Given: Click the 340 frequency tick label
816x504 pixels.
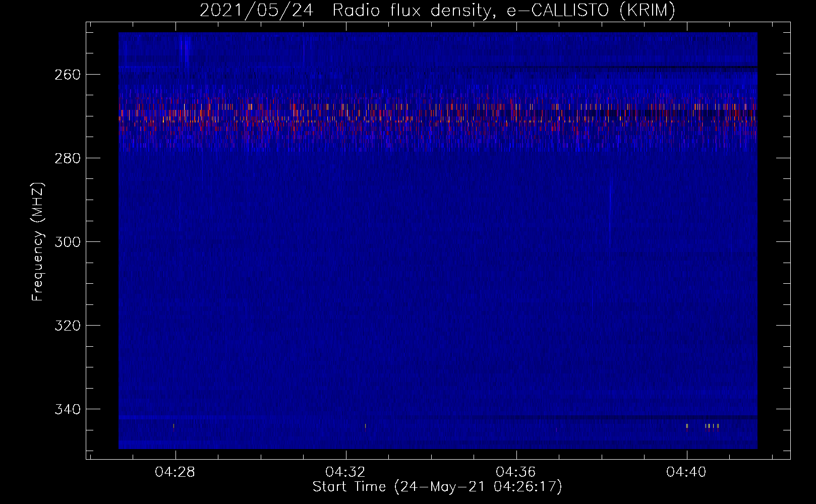Looking at the screenshot, I should point(67,409).
